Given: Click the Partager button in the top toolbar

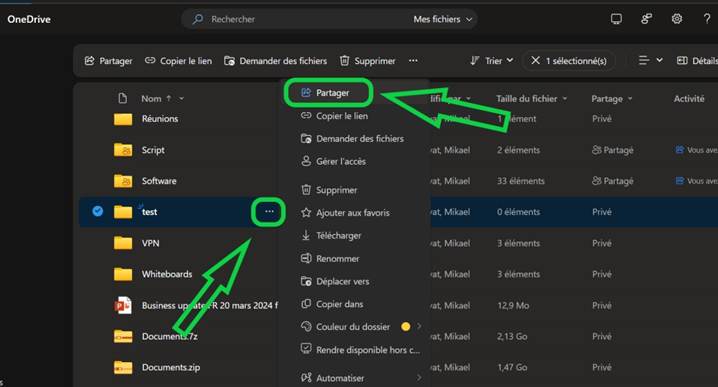Looking at the screenshot, I should 109,61.
